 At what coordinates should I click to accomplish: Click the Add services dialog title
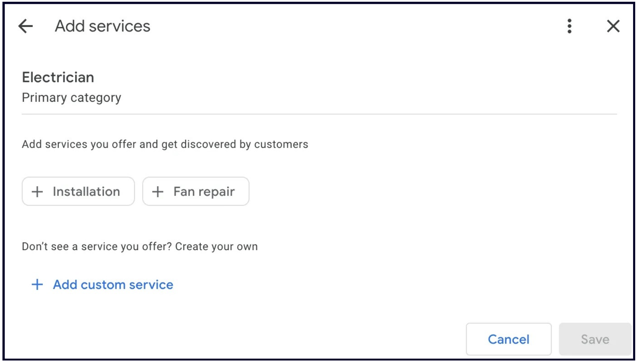coord(102,26)
